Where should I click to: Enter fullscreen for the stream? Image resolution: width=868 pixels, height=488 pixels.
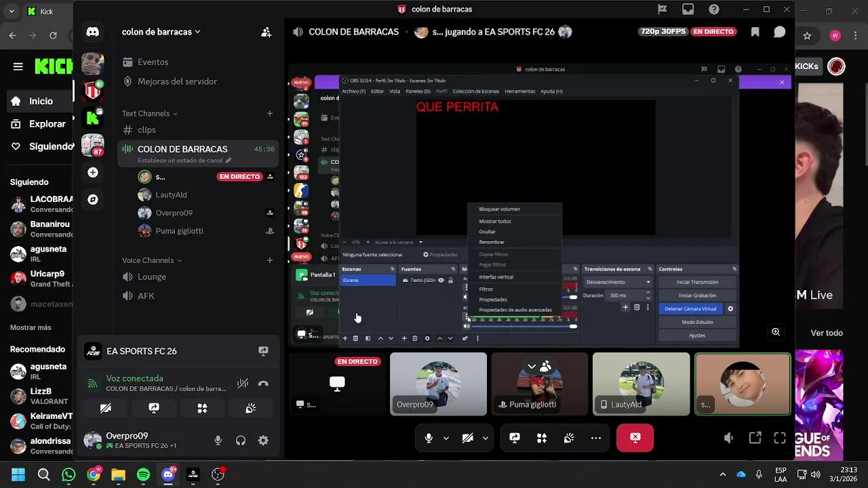point(780,438)
